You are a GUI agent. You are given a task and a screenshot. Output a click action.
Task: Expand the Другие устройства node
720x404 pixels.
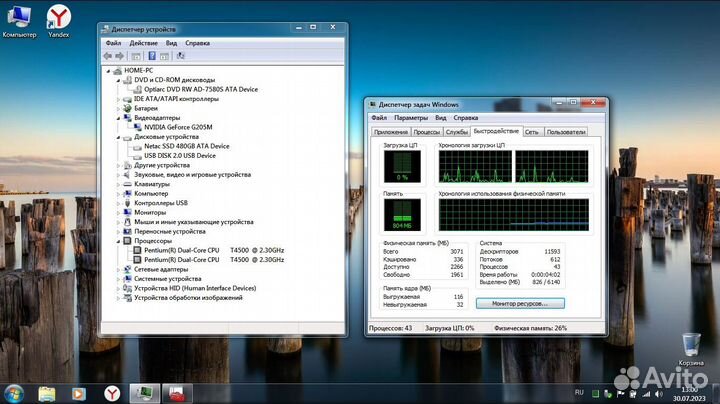coord(118,165)
